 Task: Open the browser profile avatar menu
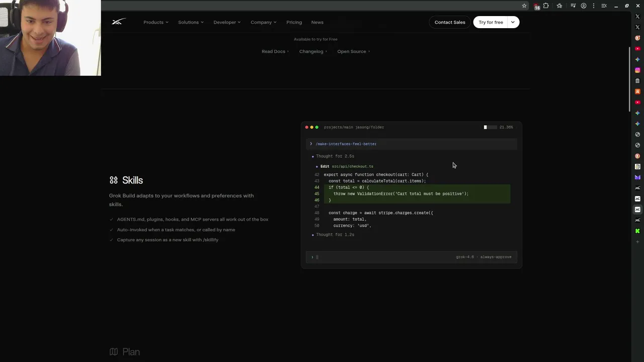(x=584, y=6)
